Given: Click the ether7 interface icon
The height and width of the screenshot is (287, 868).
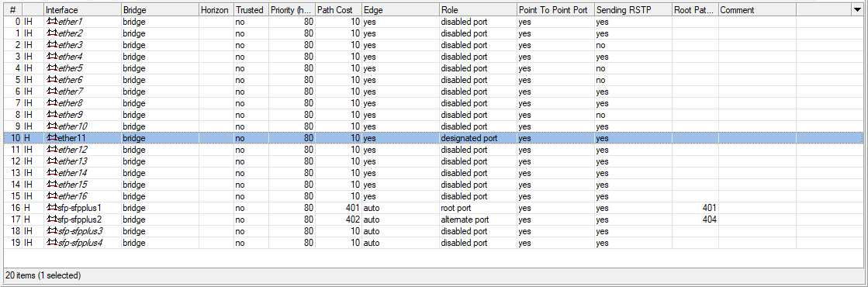Looking at the screenshot, I should click(51, 92).
